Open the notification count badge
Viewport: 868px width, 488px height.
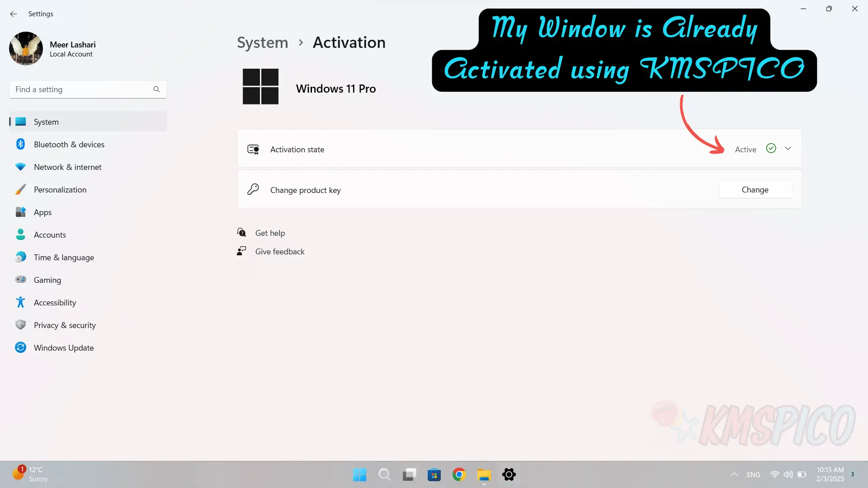853,474
